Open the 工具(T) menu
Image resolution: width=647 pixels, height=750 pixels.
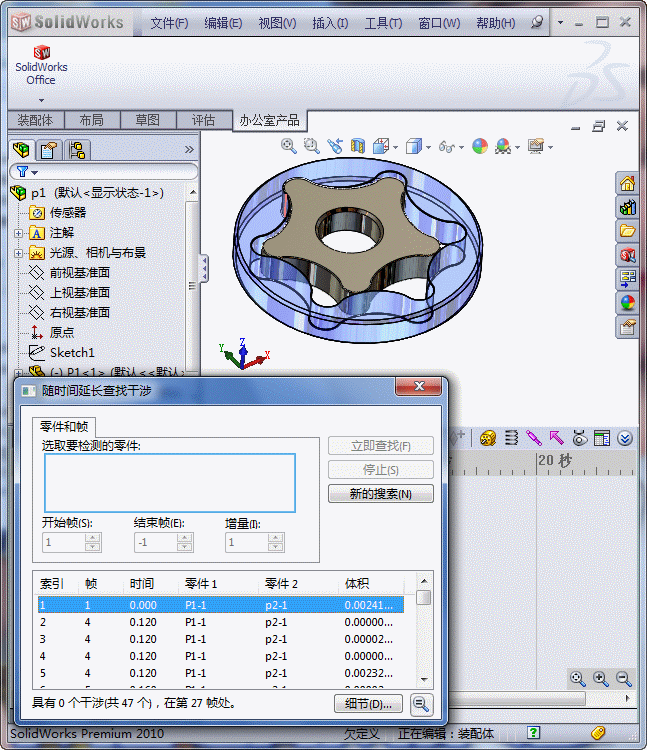pos(383,23)
